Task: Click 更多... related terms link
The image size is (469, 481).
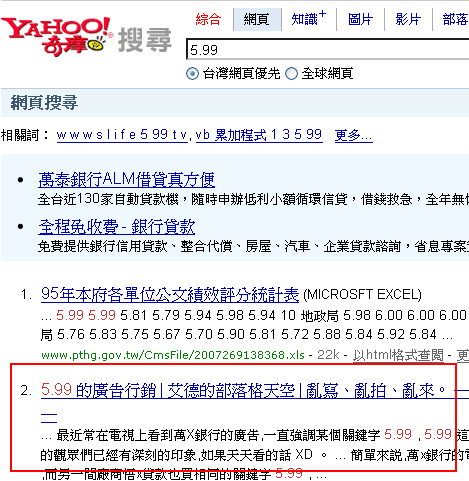Action: (354, 136)
